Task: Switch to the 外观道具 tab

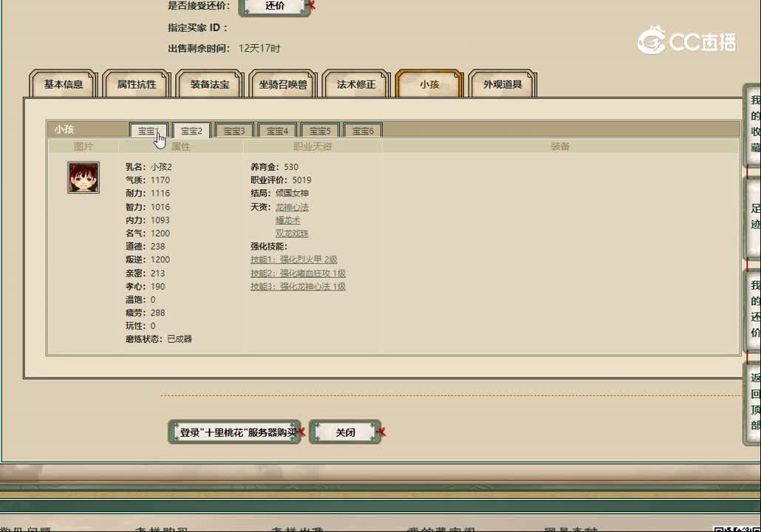Action: [x=502, y=84]
